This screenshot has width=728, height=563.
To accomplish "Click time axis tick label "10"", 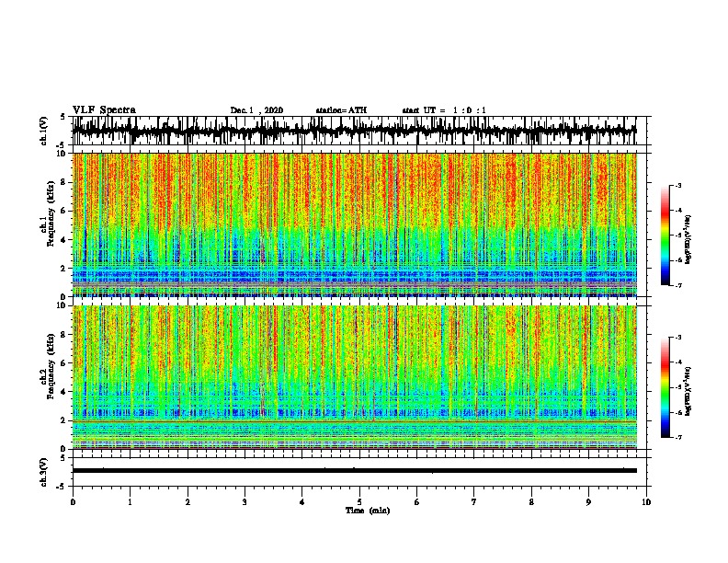I will coord(646,501).
